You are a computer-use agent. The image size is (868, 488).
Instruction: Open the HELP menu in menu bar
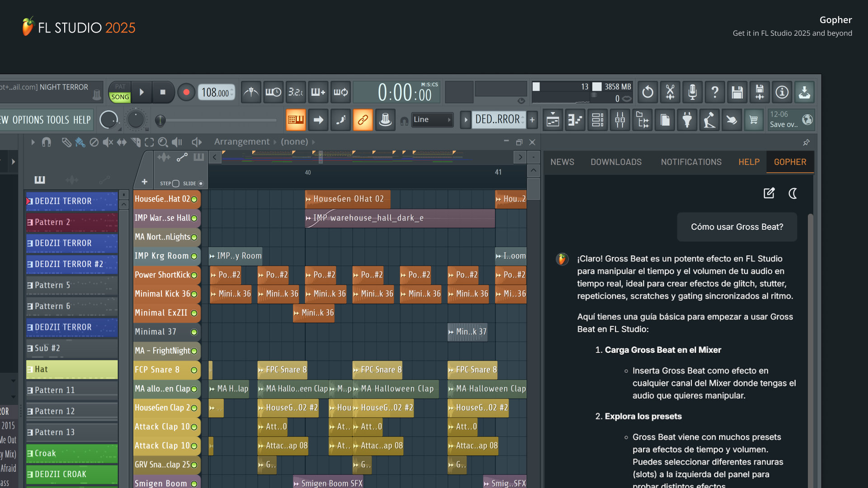tap(82, 120)
